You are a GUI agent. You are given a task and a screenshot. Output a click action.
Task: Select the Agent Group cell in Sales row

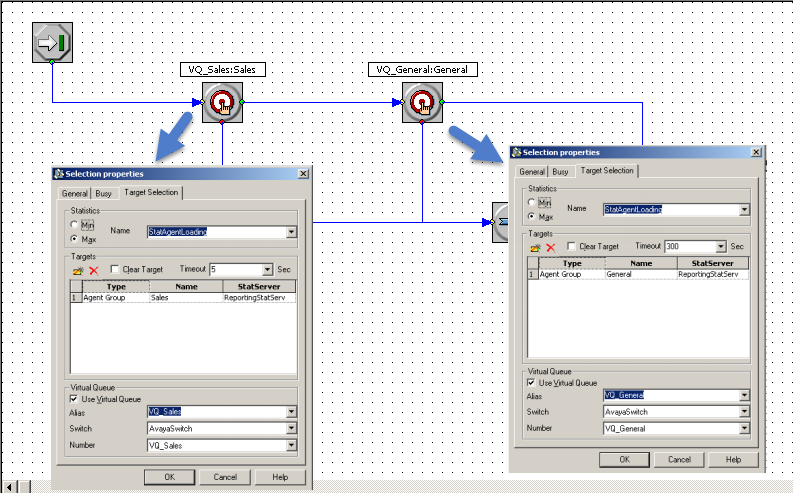point(116,298)
